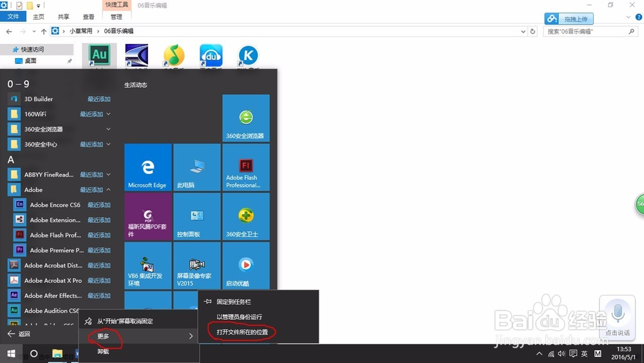
Task: Open the Kugou Music shortcut icon
Action: pos(248,55)
